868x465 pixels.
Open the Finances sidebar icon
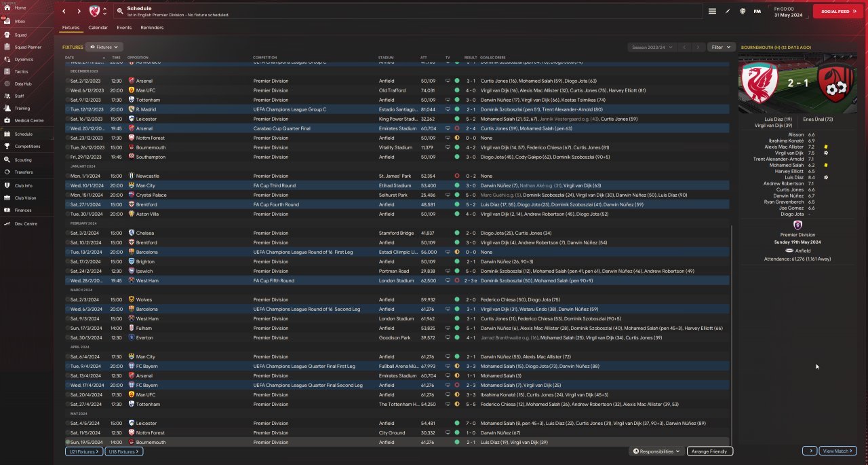click(6, 210)
